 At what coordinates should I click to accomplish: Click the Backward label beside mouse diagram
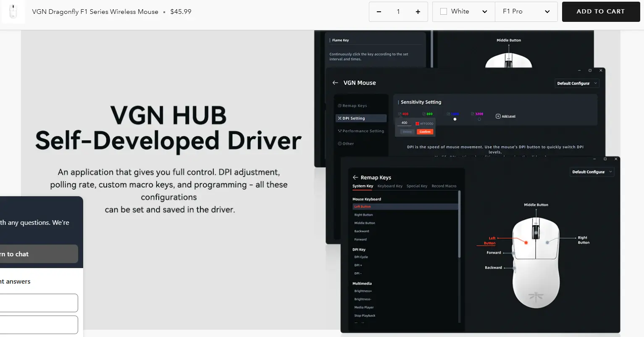493,268
